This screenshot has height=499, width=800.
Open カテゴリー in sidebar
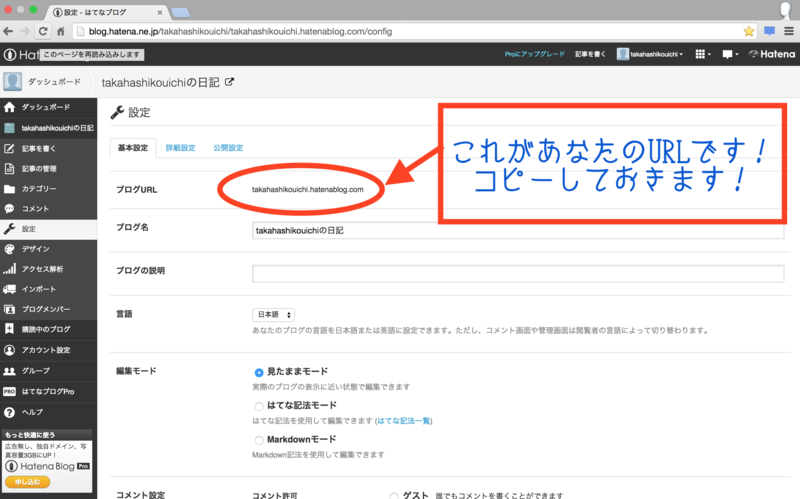point(48,189)
